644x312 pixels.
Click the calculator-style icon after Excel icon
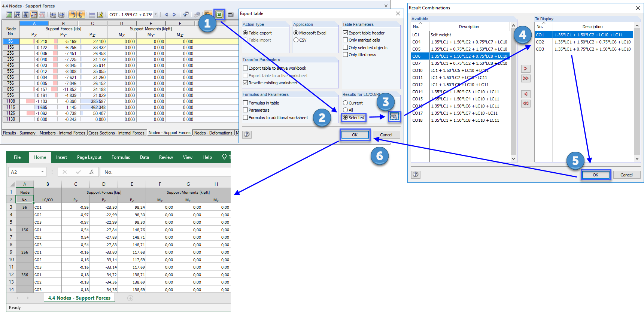tap(231, 15)
